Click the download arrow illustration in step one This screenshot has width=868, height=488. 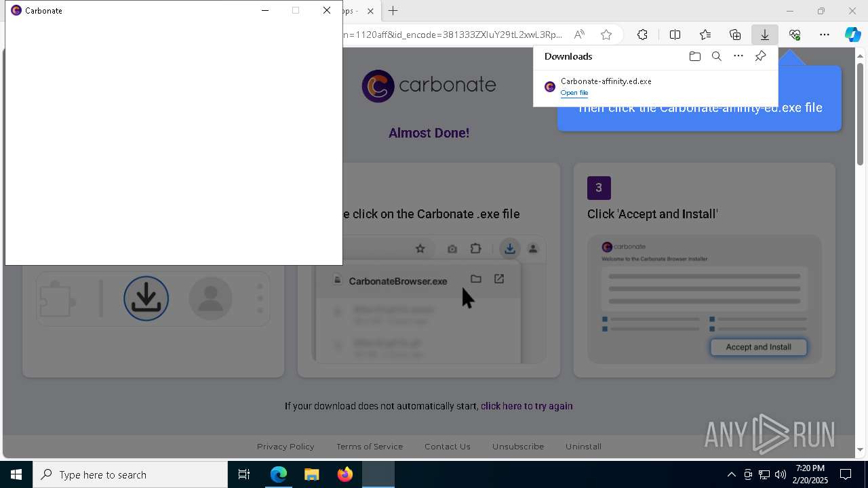(x=146, y=298)
